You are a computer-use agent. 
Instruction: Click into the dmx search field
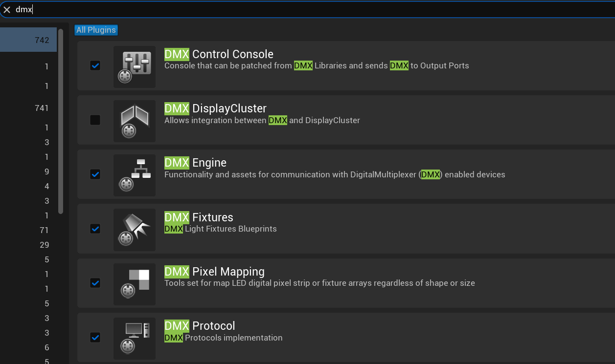313,10
